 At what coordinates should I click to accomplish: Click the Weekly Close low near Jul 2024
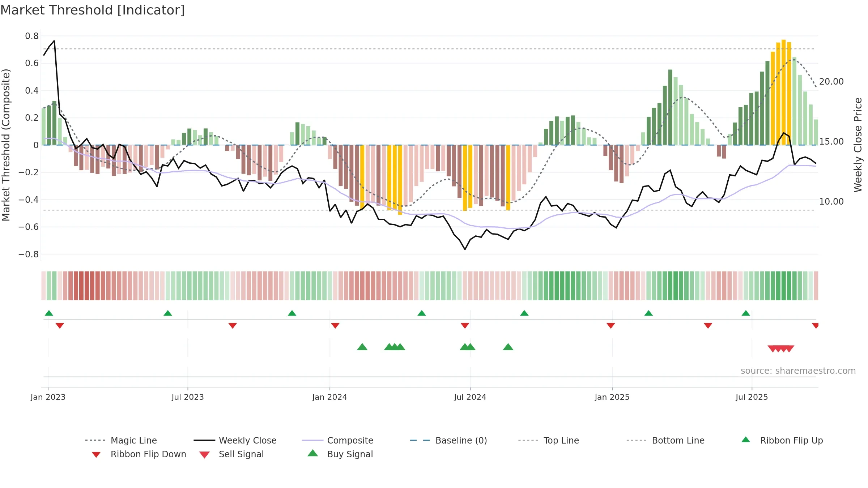coord(465,249)
